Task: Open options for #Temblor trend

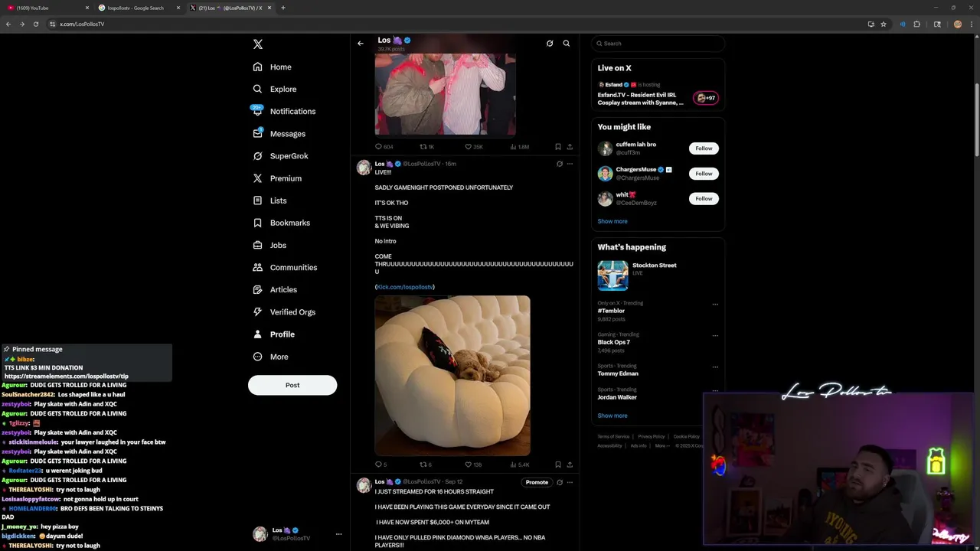Action: tap(715, 305)
